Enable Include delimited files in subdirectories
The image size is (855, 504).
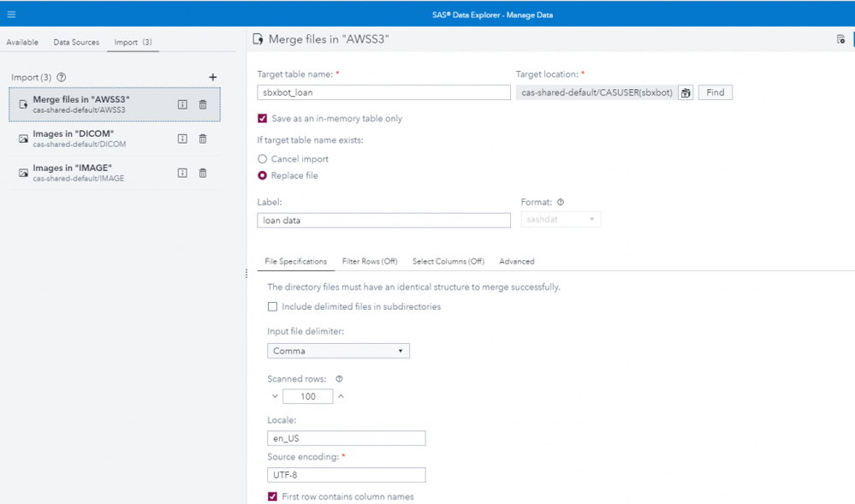click(x=272, y=306)
